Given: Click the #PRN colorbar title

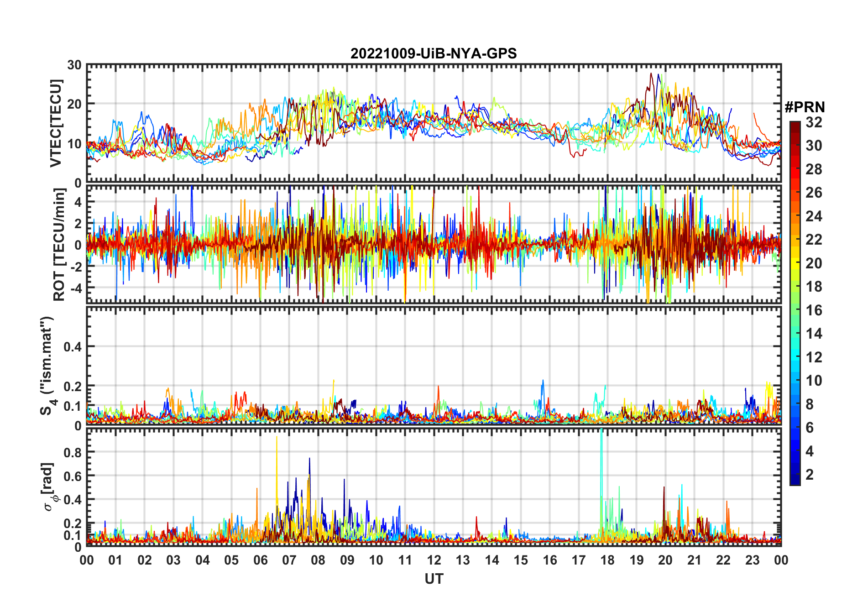Looking at the screenshot, I should point(805,107).
